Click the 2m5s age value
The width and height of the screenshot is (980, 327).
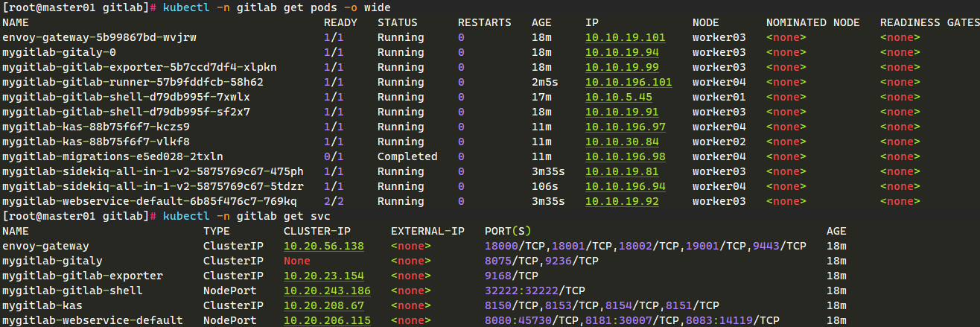click(x=544, y=82)
